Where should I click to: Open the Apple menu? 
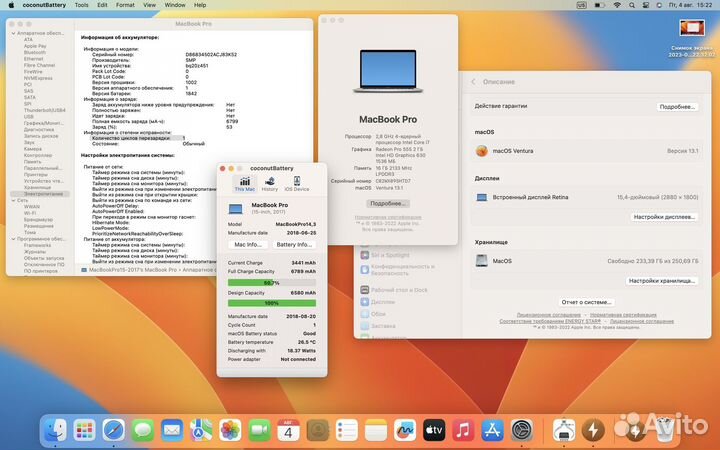pyautogui.click(x=11, y=5)
